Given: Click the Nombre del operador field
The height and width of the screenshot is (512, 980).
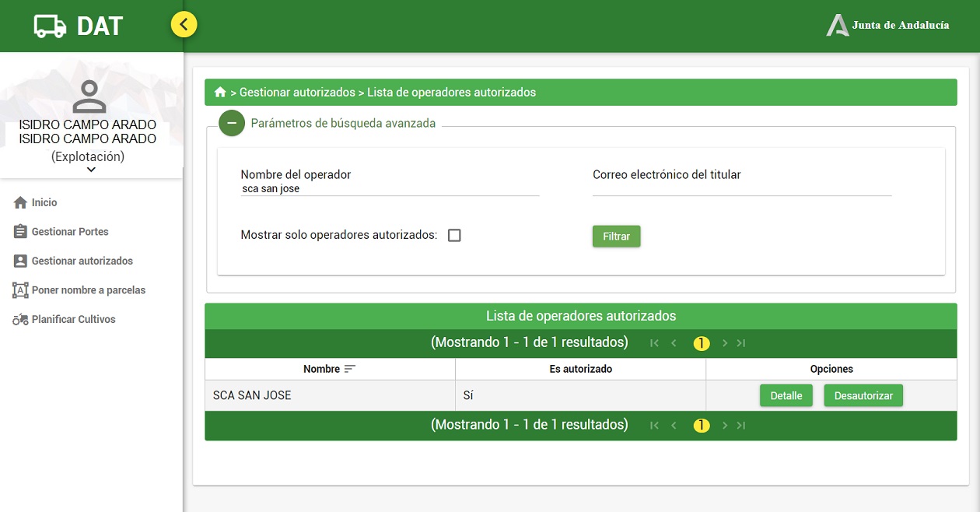Looking at the screenshot, I should (x=389, y=188).
